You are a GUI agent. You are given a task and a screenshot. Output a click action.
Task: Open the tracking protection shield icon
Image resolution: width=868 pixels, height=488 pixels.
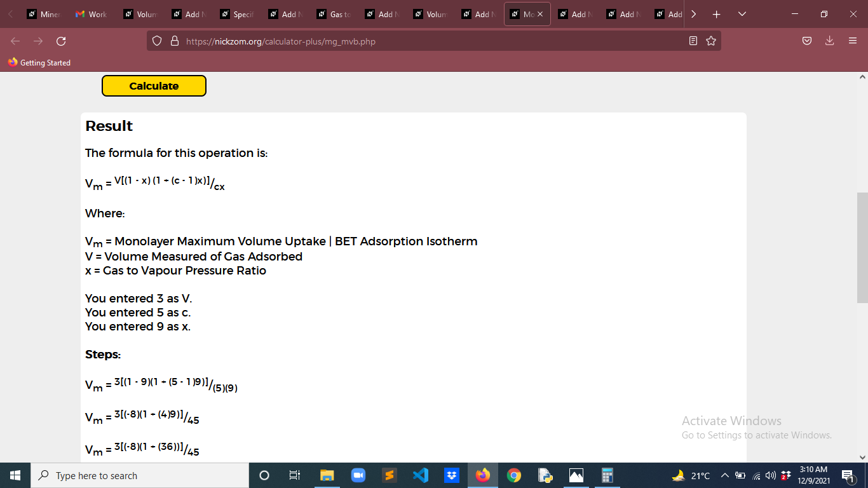pos(157,41)
